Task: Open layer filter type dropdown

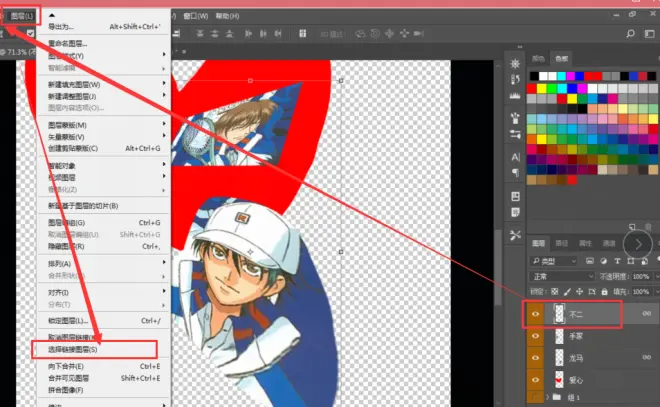Action: tap(553, 261)
